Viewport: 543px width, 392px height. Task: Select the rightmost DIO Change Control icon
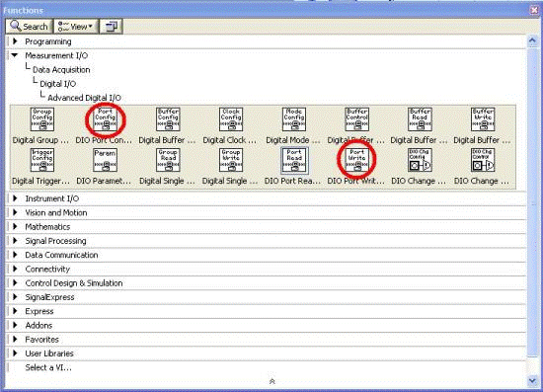[x=483, y=160]
